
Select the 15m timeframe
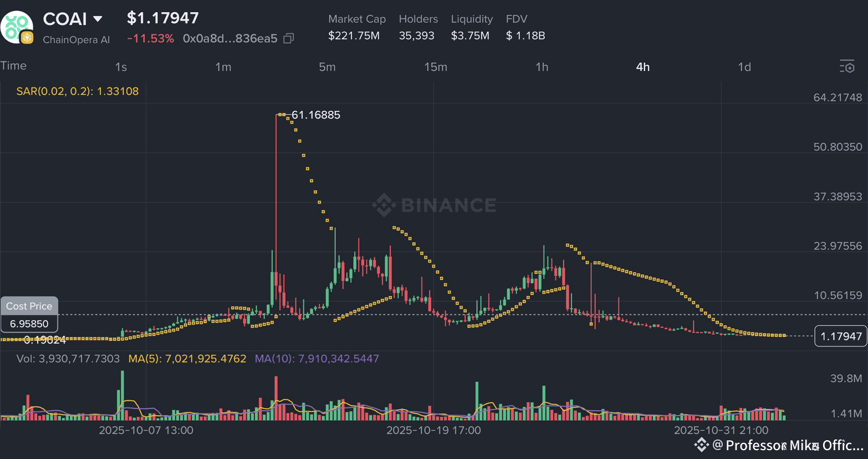tap(436, 67)
